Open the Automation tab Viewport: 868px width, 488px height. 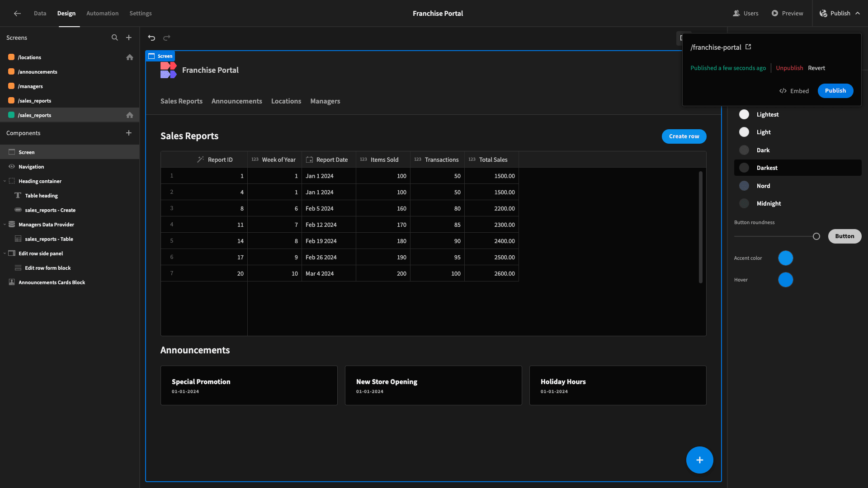pyautogui.click(x=102, y=14)
